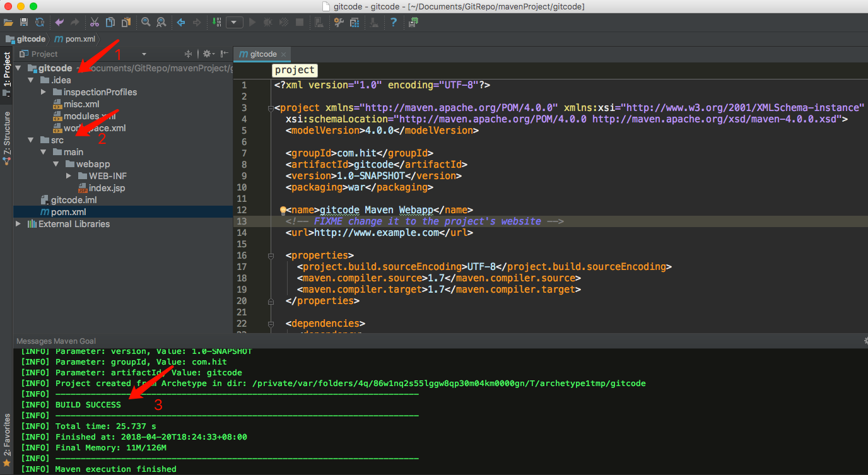The width and height of the screenshot is (868, 475).
Task: Click the Debug bug icon
Action: coord(268,22)
